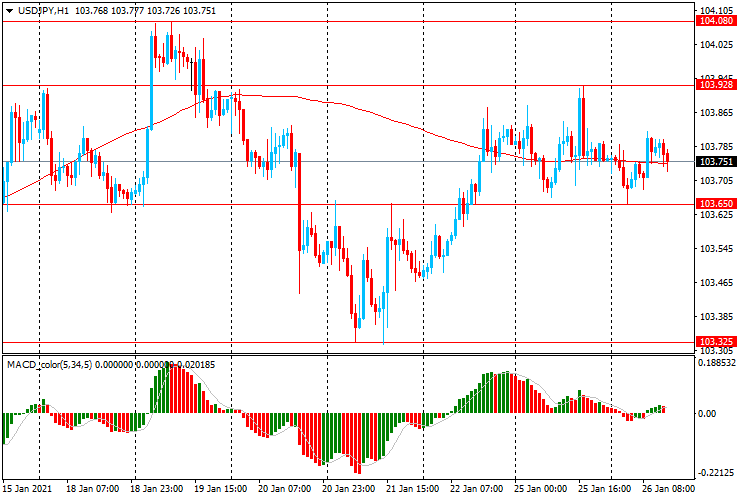Screen dimensions: 740x500
Task: Click the 15 Jan 2021 date label
Action: point(27,489)
